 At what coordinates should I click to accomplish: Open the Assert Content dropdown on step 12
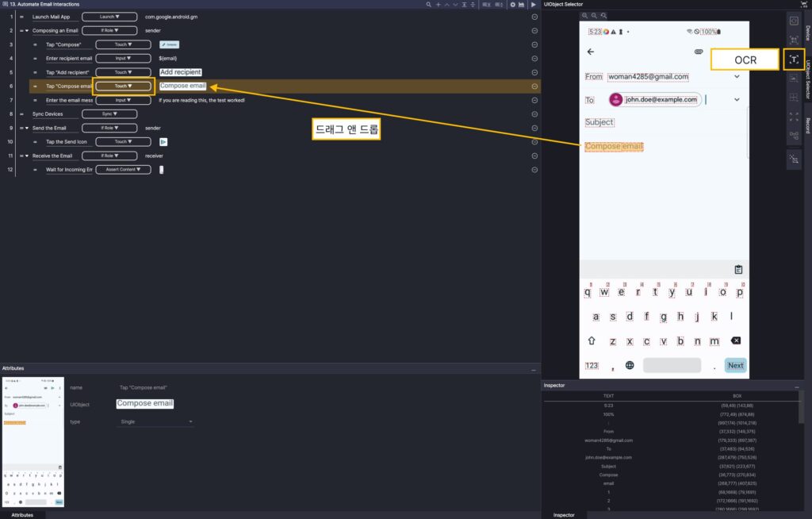[121, 170]
